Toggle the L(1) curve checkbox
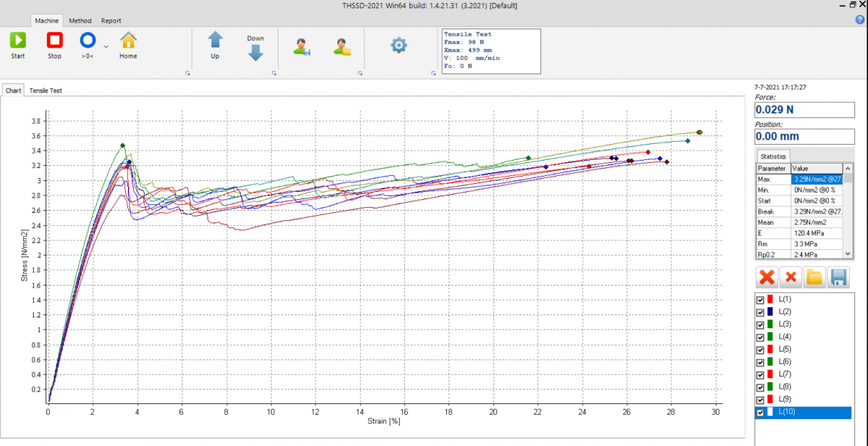The height and width of the screenshot is (446, 868). [759, 300]
